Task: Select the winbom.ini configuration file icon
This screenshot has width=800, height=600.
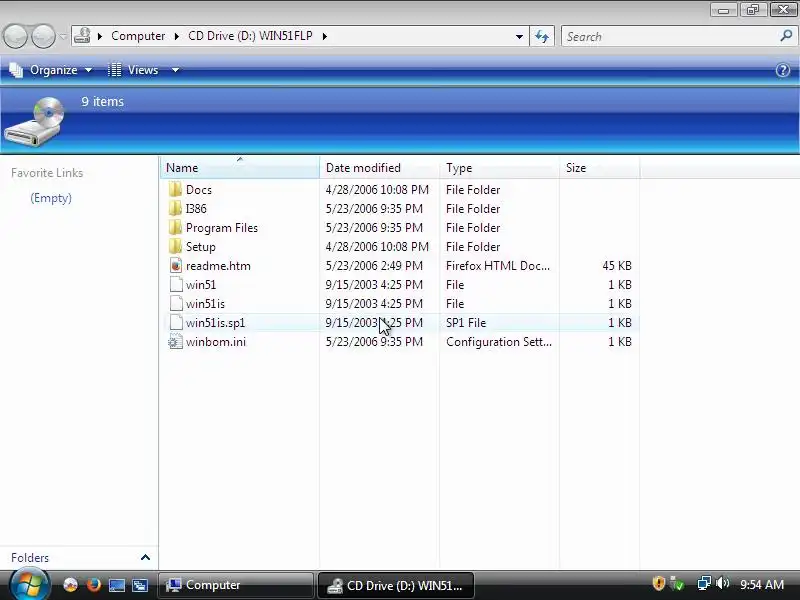Action: 176,341
